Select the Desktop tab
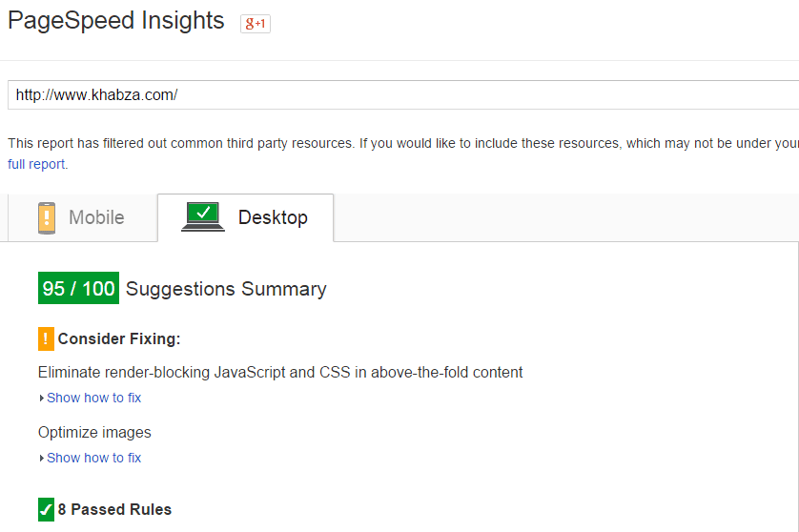Viewport: 799px width, 532px height. (246, 217)
